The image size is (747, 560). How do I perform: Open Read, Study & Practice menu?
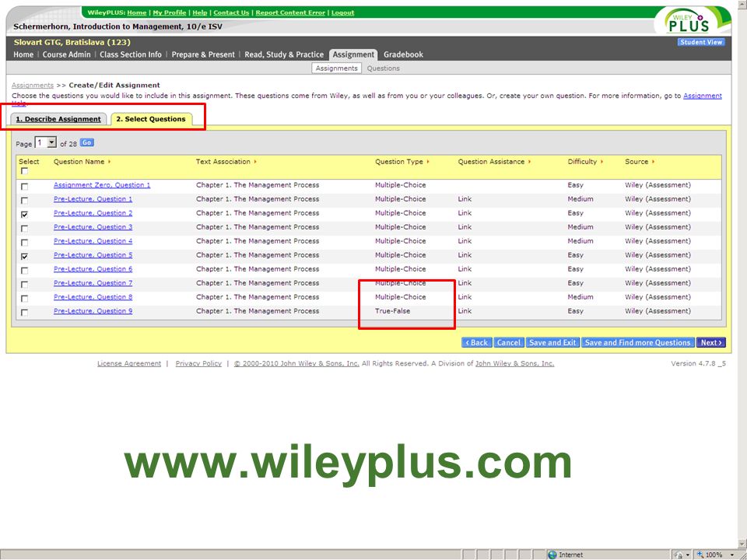(x=284, y=54)
